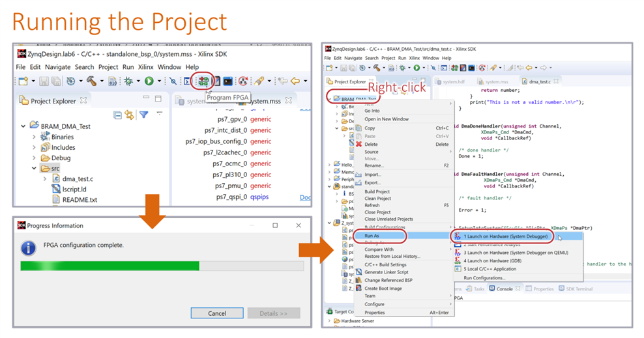Select 4 Launch on Hardware (GDB)

tap(492, 261)
